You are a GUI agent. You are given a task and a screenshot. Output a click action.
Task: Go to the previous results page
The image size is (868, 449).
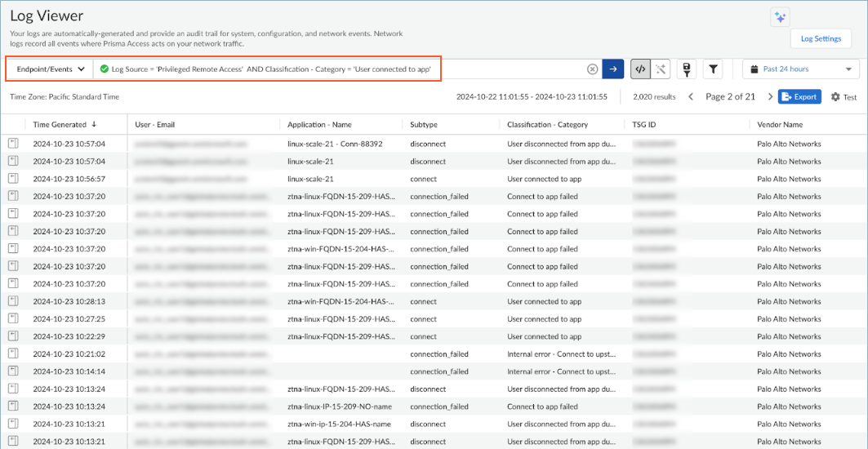coord(691,97)
